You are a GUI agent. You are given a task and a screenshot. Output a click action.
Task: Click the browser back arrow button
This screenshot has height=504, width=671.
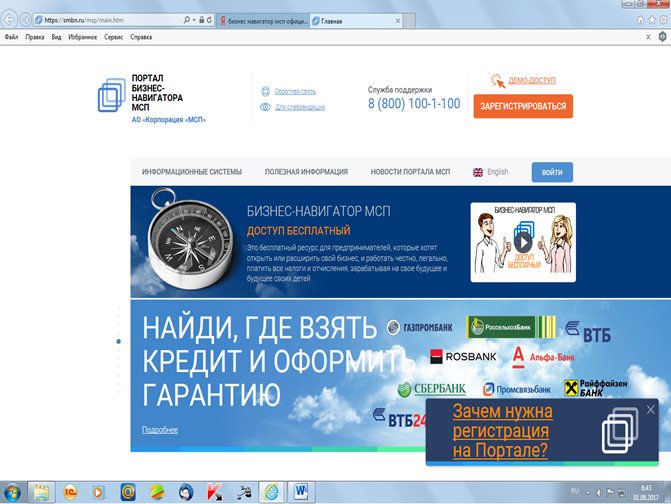point(9,20)
